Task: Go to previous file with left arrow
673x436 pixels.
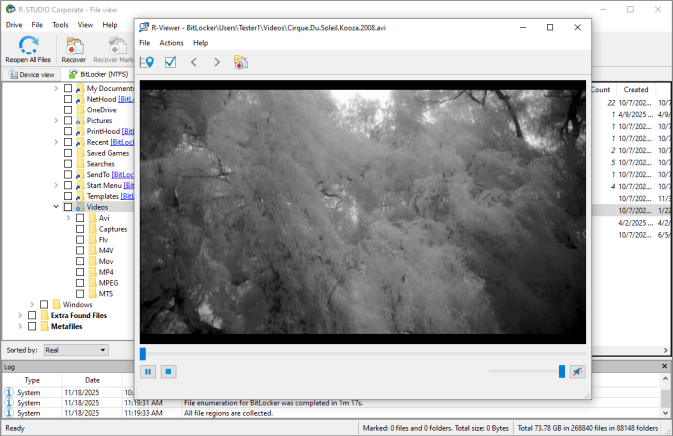Action: click(x=194, y=63)
